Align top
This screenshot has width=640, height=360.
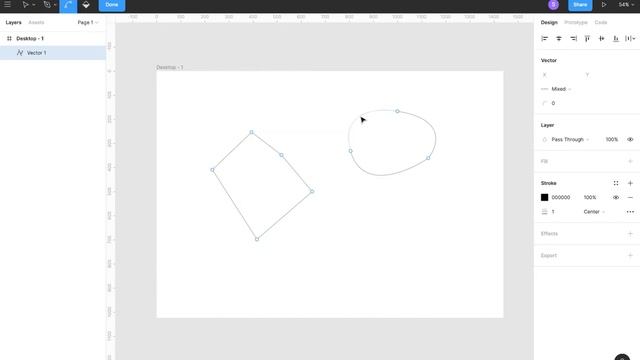[x=587, y=38]
